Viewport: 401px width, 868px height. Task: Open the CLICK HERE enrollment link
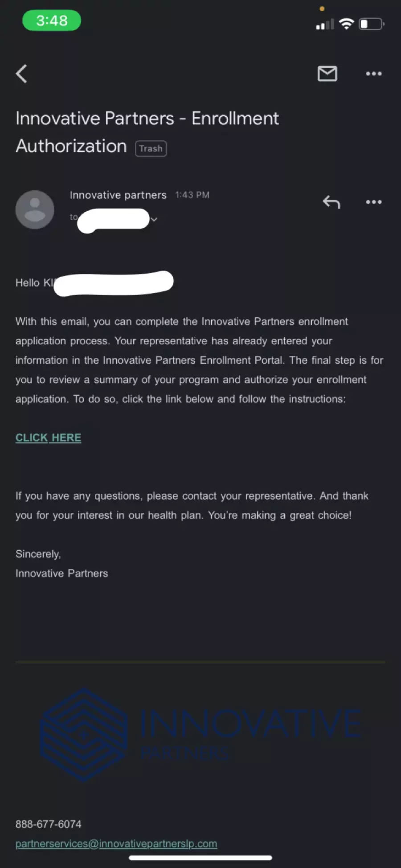coord(49,438)
